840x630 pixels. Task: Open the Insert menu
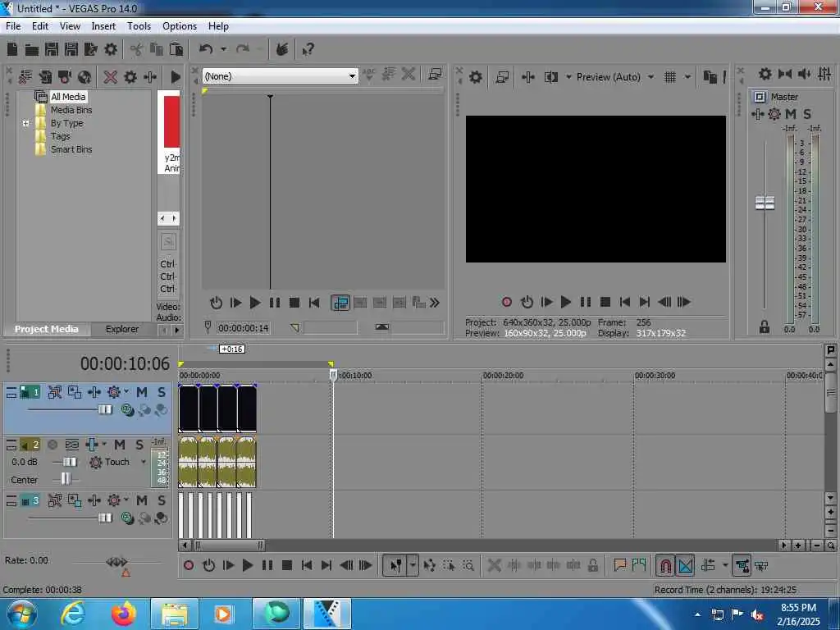tap(103, 26)
